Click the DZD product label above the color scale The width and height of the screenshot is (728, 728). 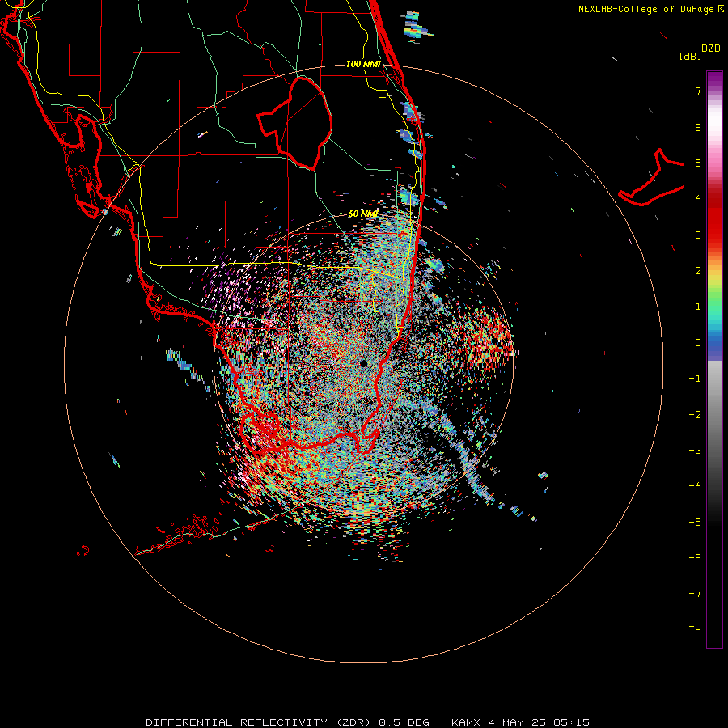[711, 49]
